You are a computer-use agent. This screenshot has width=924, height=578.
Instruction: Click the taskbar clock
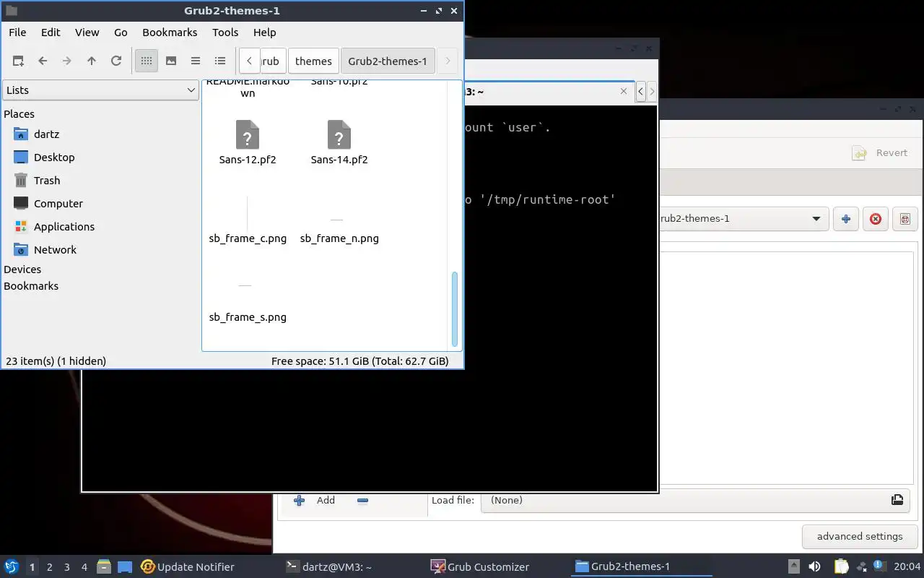pos(907,567)
